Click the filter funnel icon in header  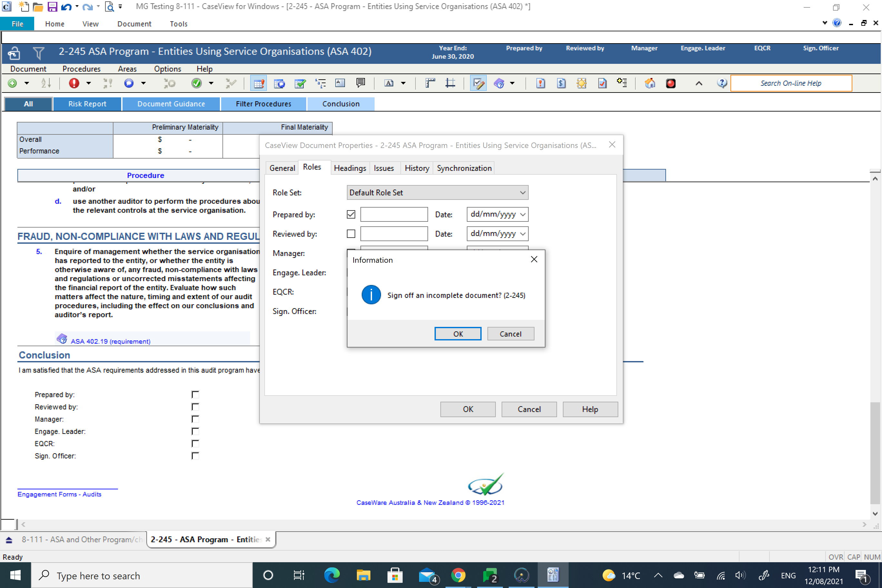(38, 53)
